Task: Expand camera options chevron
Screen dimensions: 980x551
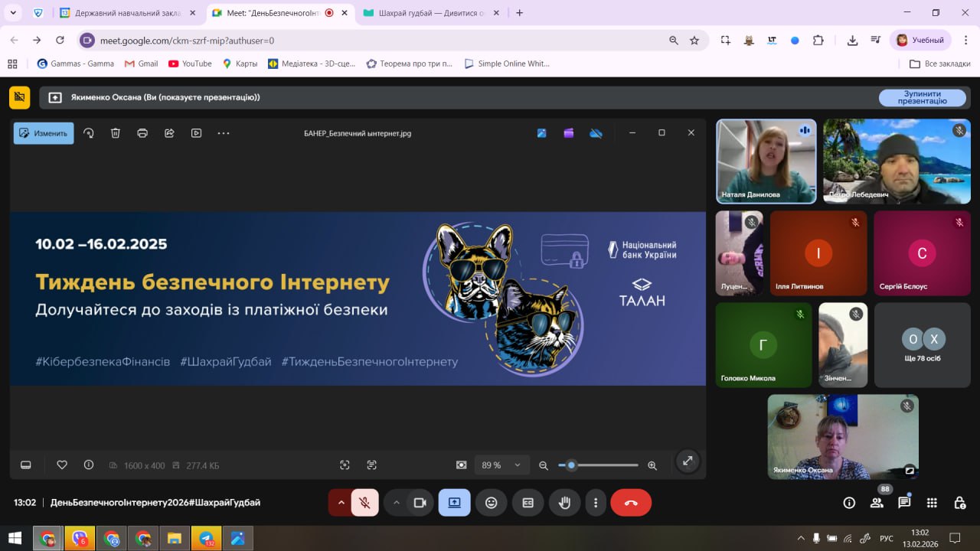Action: point(396,503)
